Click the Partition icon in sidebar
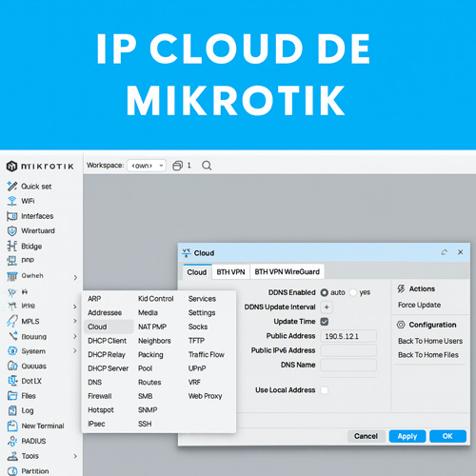The height and width of the screenshot is (476, 476). click(x=12, y=471)
